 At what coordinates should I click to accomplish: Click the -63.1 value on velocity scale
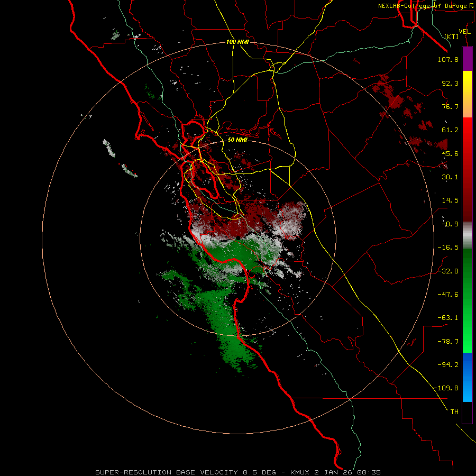[x=448, y=318]
